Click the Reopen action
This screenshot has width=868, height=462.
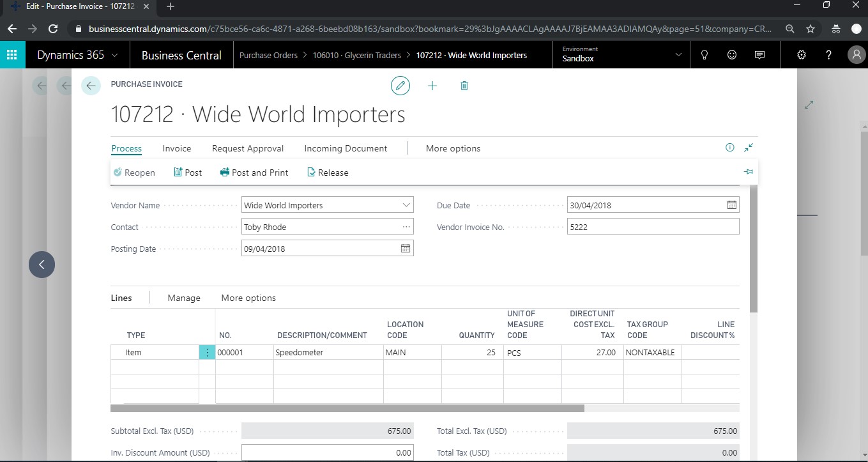pos(134,173)
